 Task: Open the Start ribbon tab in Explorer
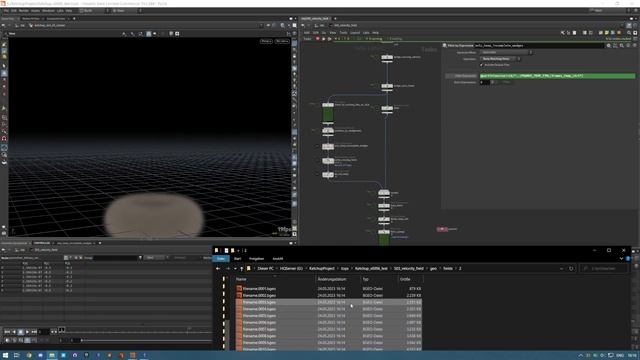click(x=237, y=259)
